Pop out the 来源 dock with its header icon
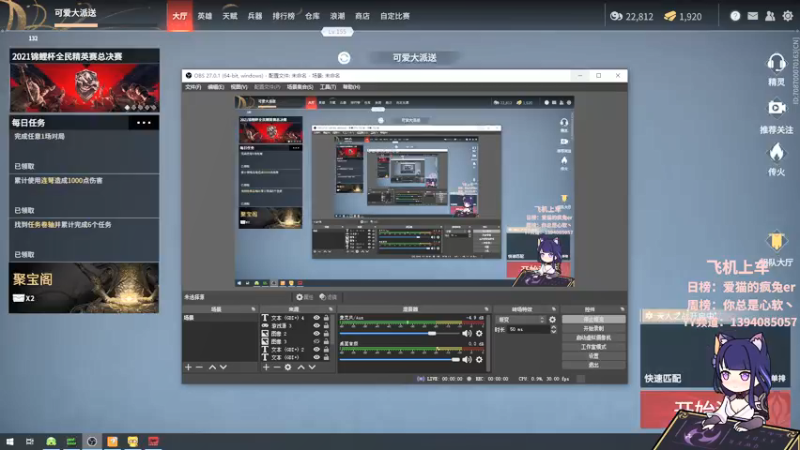 [331, 309]
